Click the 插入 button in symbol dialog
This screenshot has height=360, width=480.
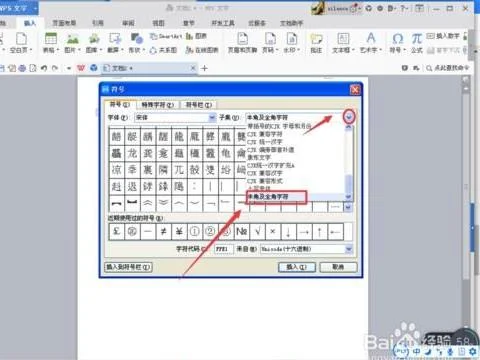[297, 267]
